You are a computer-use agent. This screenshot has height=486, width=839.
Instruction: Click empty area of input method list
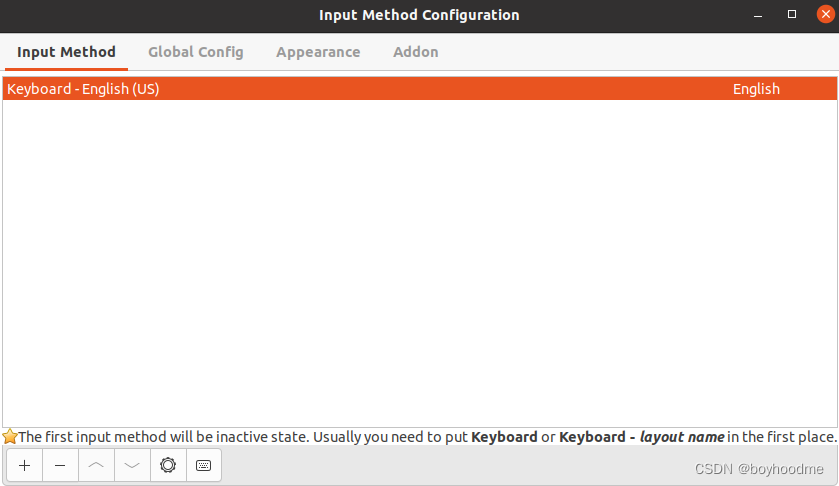[x=420, y=262]
